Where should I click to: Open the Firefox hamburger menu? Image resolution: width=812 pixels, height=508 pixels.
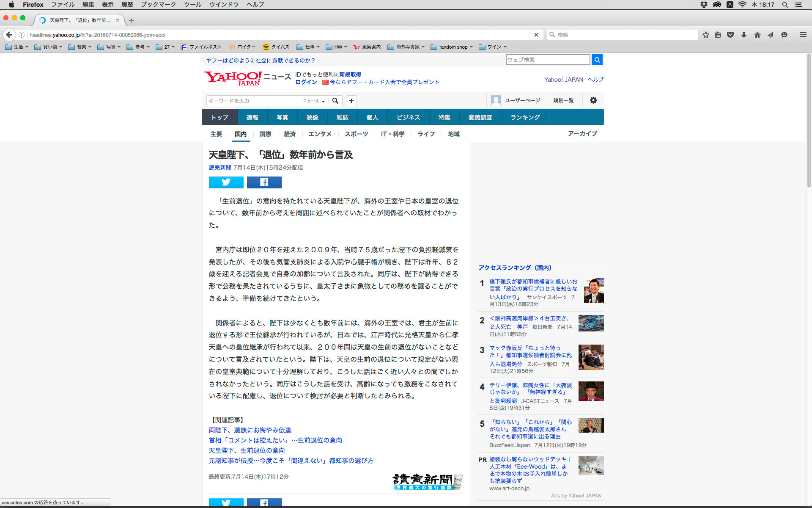(x=803, y=35)
